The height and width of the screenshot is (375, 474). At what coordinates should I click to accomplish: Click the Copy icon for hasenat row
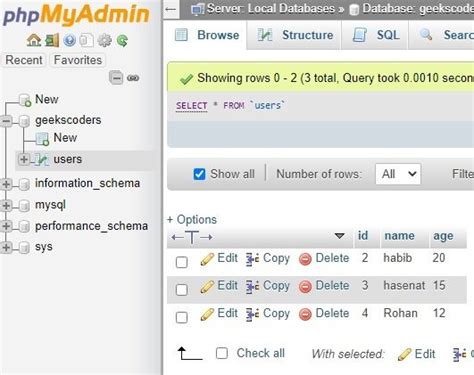tap(253, 287)
